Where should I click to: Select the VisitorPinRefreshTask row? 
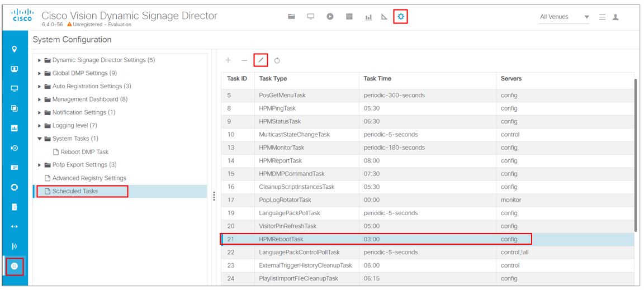coord(427,226)
